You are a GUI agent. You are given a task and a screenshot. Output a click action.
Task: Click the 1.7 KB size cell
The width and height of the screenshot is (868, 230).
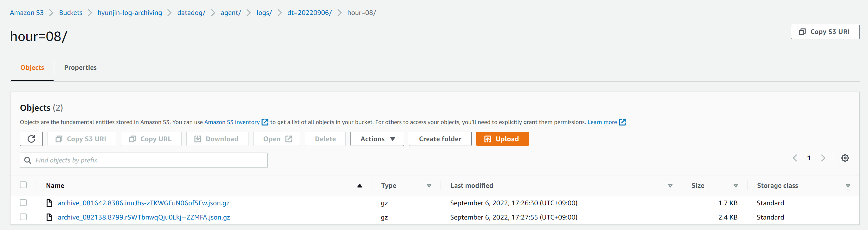click(728, 203)
